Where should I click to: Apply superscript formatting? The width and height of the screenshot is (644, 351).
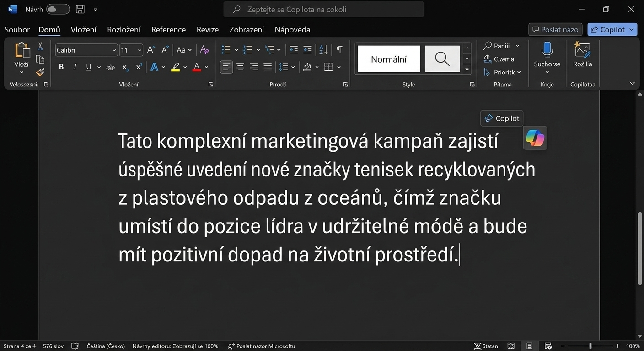click(139, 67)
